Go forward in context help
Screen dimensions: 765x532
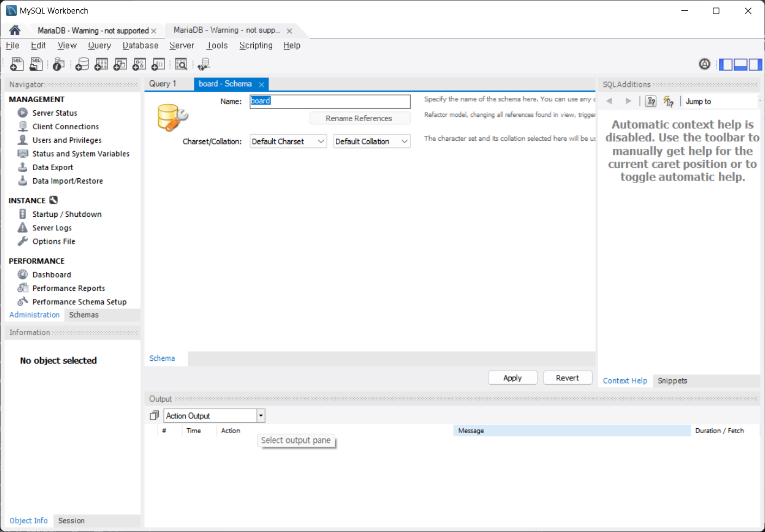628,101
